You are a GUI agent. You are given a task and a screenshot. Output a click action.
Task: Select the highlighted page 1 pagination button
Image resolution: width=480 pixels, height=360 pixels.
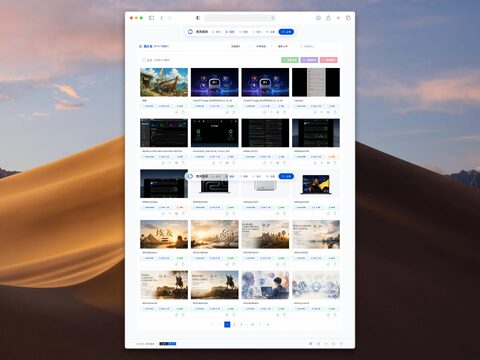(x=227, y=324)
